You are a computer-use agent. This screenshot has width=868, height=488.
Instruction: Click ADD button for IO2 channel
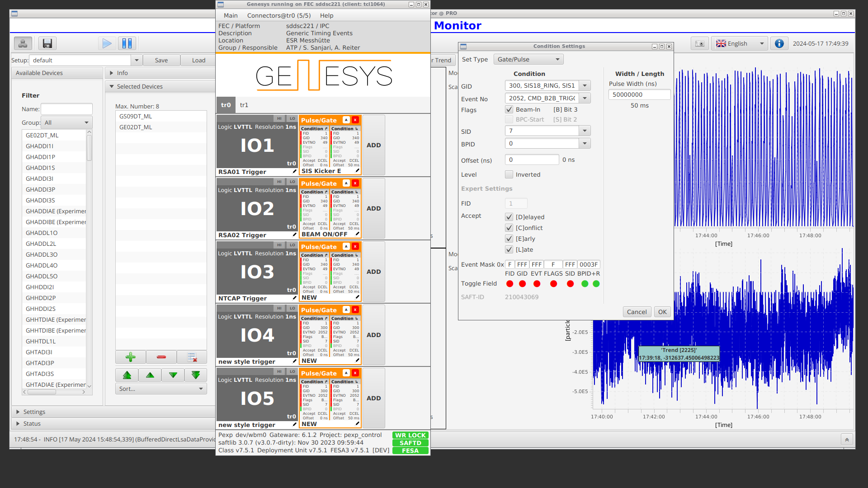[x=374, y=208]
